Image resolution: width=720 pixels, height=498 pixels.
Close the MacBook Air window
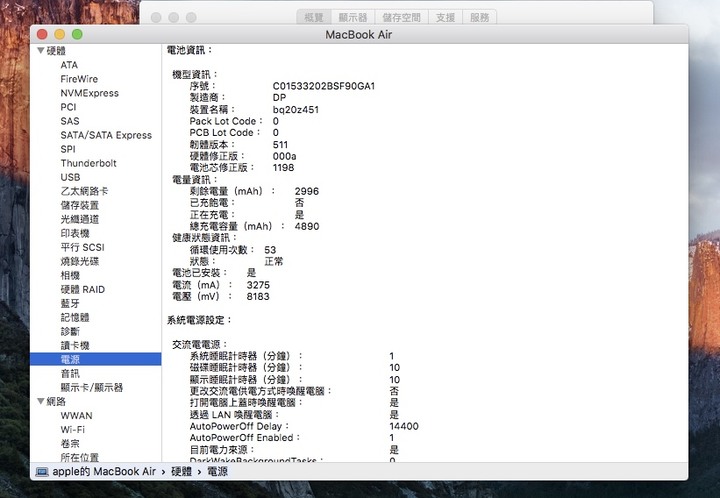(x=42, y=34)
